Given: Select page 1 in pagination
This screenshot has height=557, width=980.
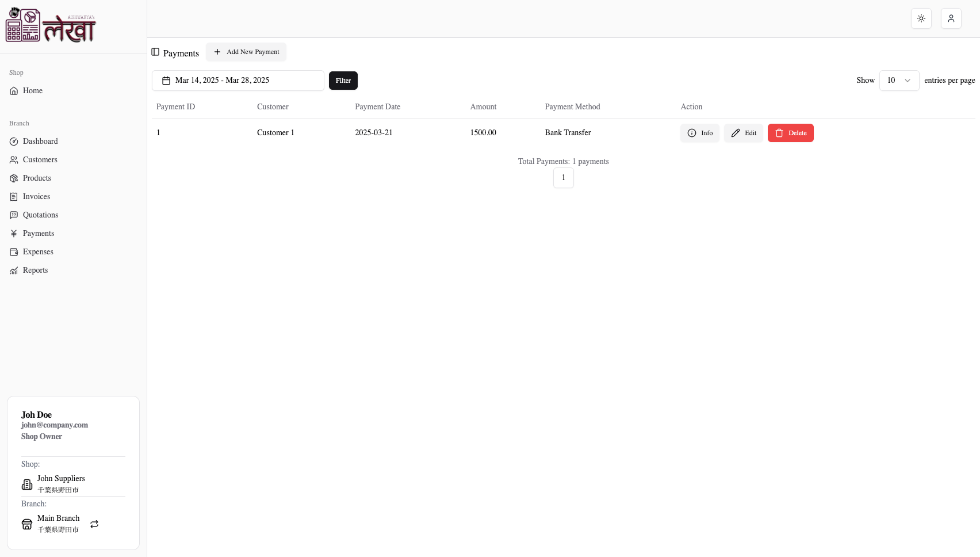Looking at the screenshot, I should click(563, 178).
